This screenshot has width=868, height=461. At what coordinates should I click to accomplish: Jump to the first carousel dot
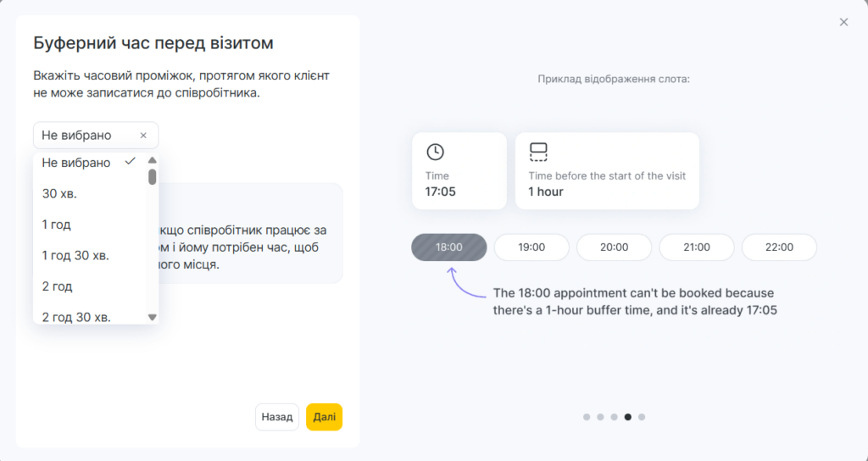click(x=587, y=417)
